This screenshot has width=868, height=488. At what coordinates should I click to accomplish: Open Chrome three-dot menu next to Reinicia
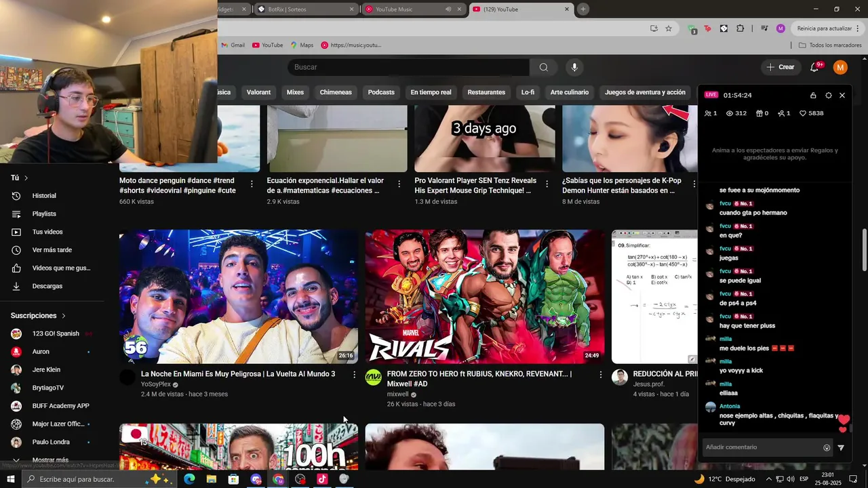pyautogui.click(x=858, y=28)
